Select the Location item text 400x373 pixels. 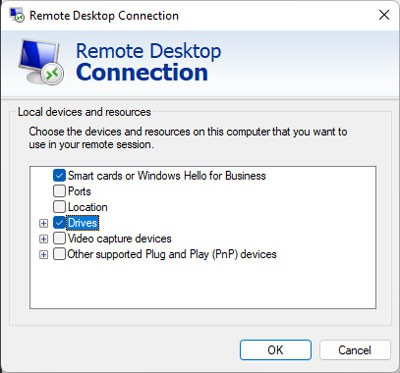[88, 207]
